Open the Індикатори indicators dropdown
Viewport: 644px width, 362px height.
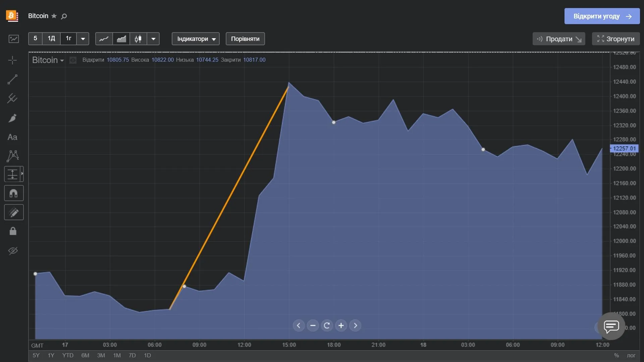[196, 39]
